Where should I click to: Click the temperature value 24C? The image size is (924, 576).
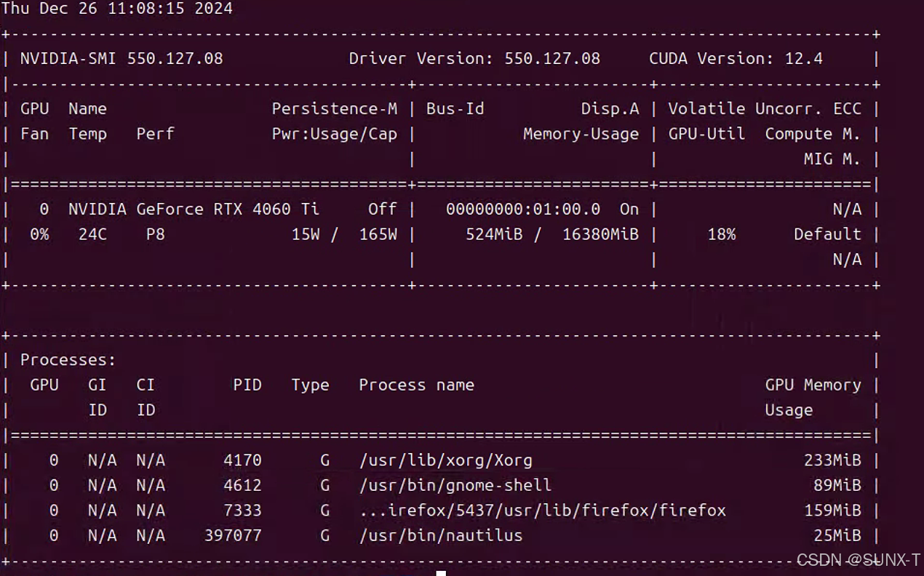[x=92, y=234]
